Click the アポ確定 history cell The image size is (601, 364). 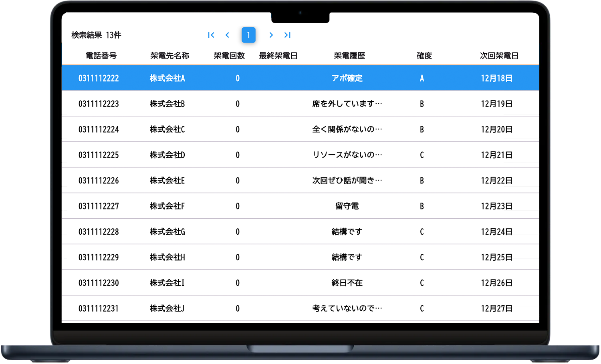347,78
